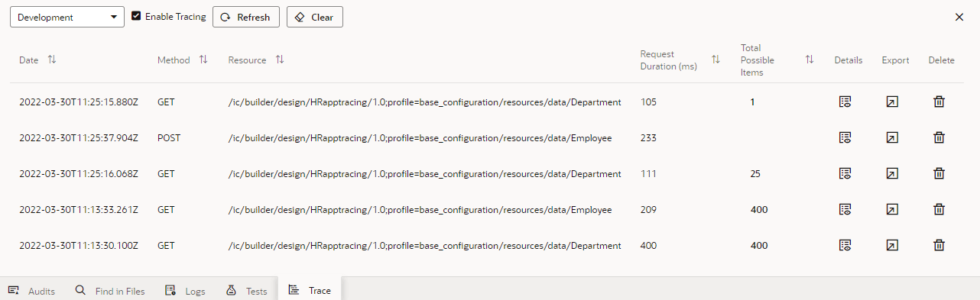Screen dimensions: 980x300
Task: Export the POST Employee trace
Action: (891, 137)
